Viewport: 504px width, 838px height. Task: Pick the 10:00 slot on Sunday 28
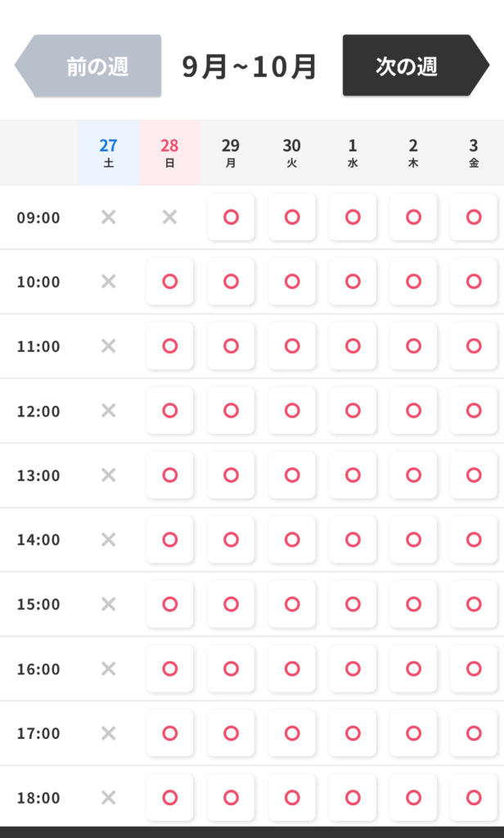169,282
